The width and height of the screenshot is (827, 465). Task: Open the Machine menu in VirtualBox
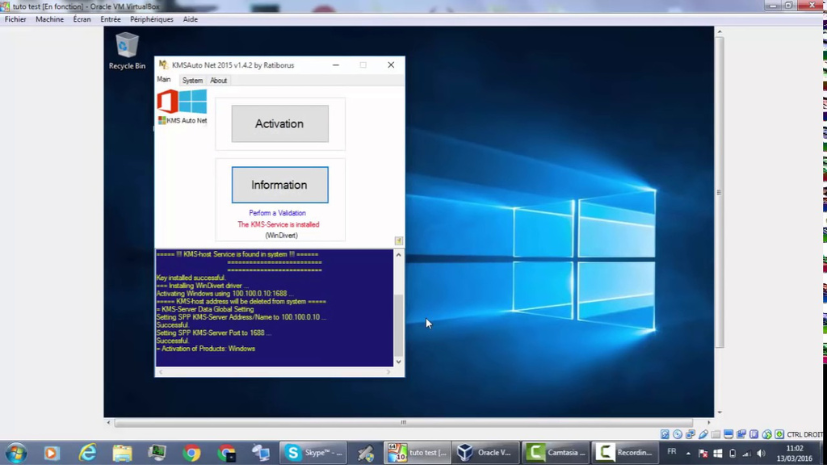click(49, 19)
